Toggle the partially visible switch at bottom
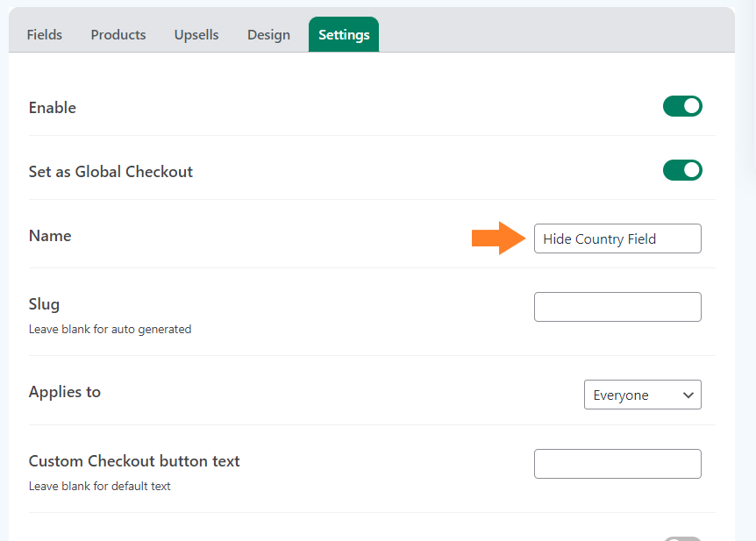The image size is (756, 541). pyautogui.click(x=682, y=538)
